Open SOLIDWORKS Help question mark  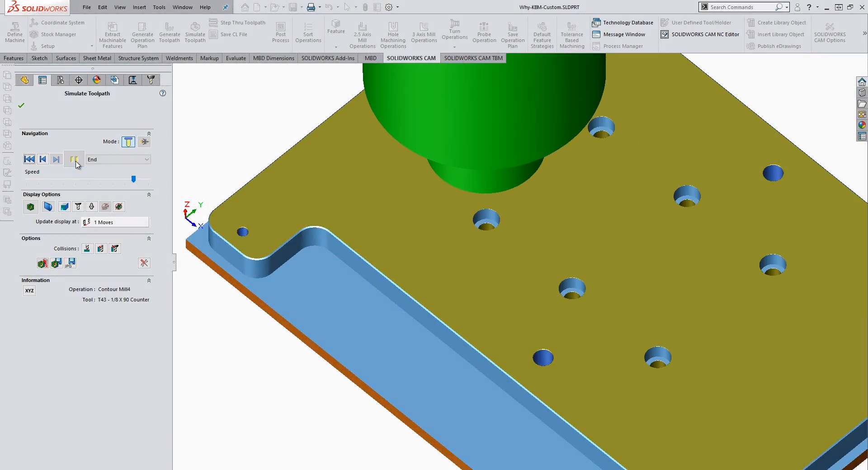[809, 7]
